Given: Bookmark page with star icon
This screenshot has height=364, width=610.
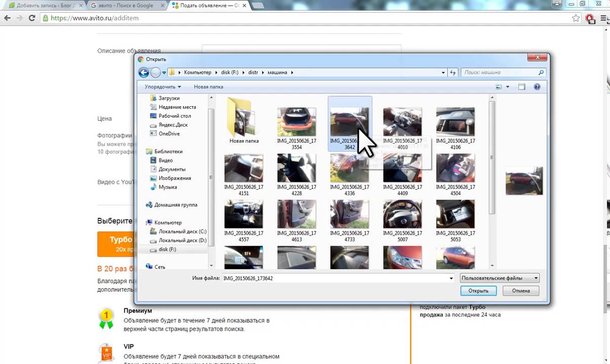Looking at the screenshot, I should (576, 18).
